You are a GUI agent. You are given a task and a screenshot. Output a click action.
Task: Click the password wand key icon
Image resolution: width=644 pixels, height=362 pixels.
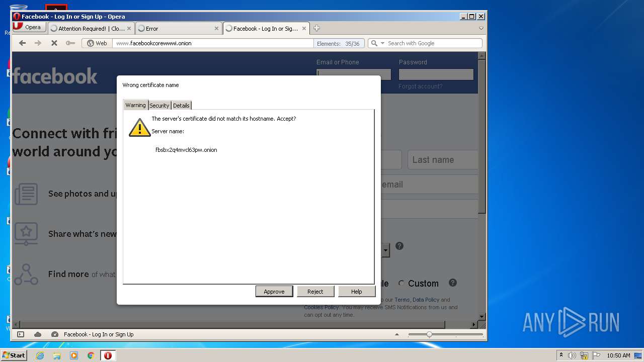coord(70,43)
